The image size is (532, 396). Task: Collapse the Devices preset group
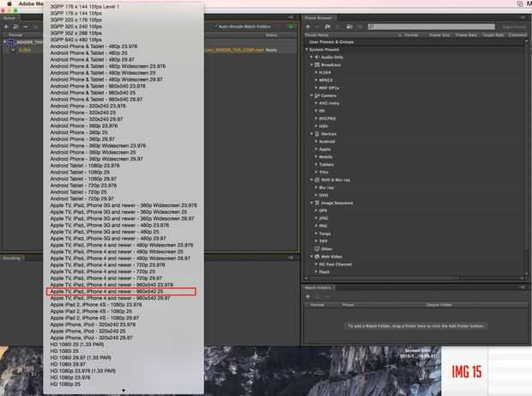[311, 134]
